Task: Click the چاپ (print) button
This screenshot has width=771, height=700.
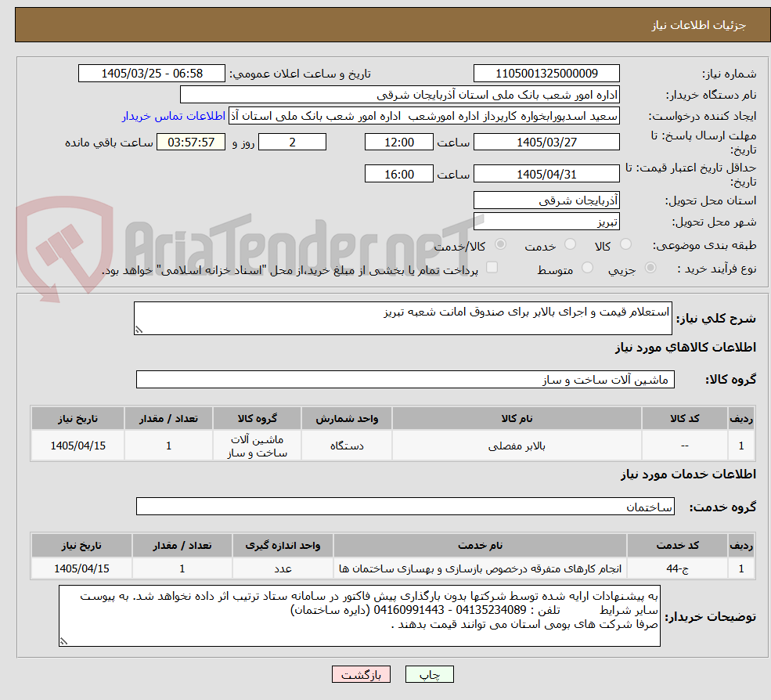Action: [x=429, y=674]
